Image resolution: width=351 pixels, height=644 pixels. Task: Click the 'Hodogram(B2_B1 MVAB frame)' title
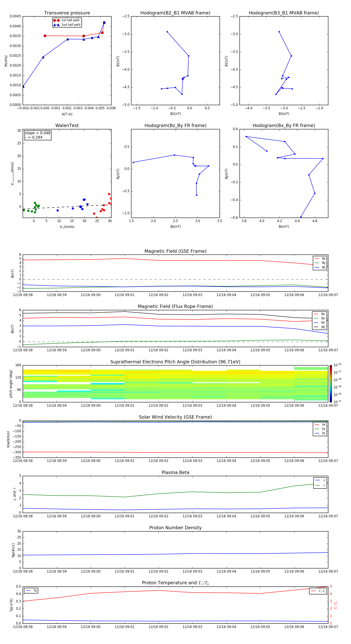pos(175,13)
